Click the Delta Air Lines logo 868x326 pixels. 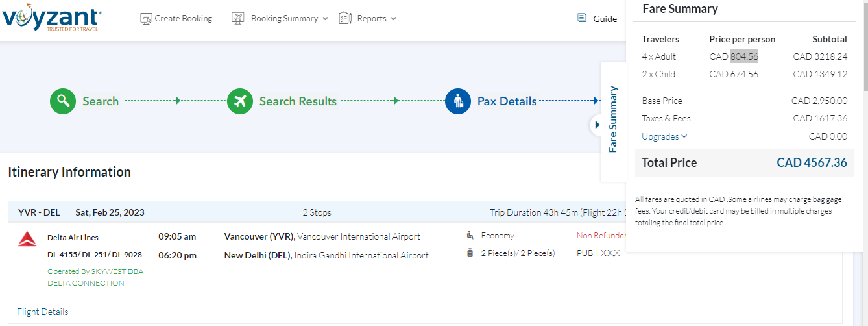point(27,240)
